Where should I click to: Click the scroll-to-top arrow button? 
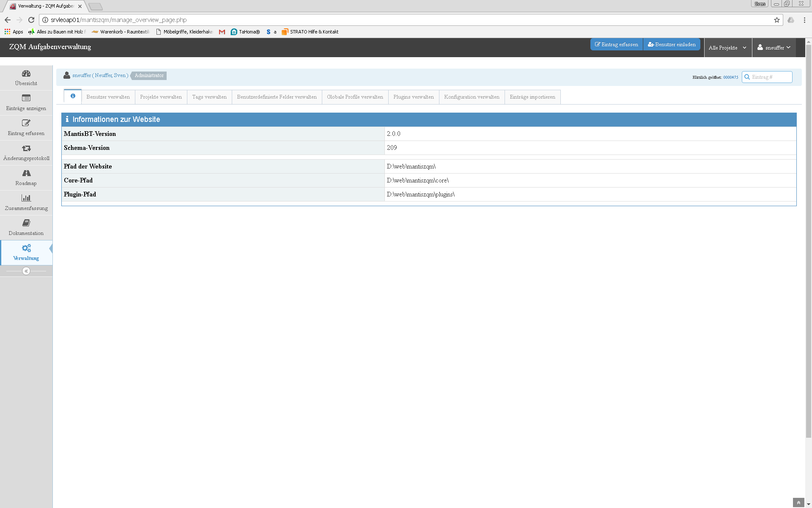pos(798,502)
